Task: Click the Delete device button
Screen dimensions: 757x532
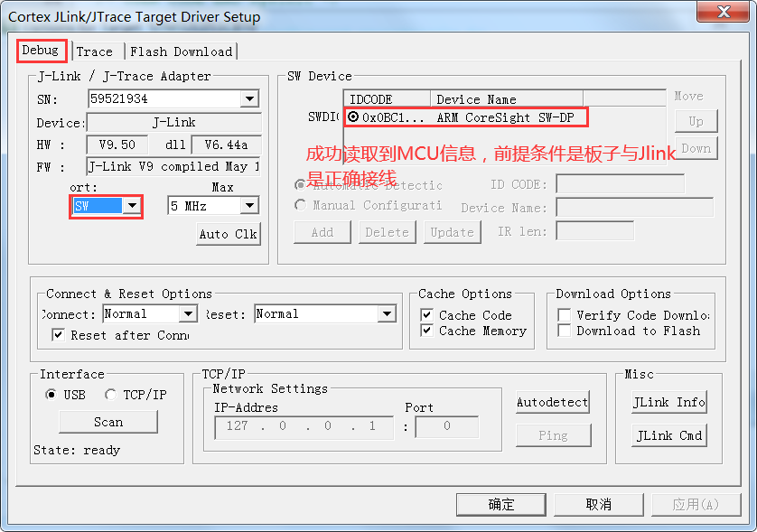Action: click(x=388, y=232)
